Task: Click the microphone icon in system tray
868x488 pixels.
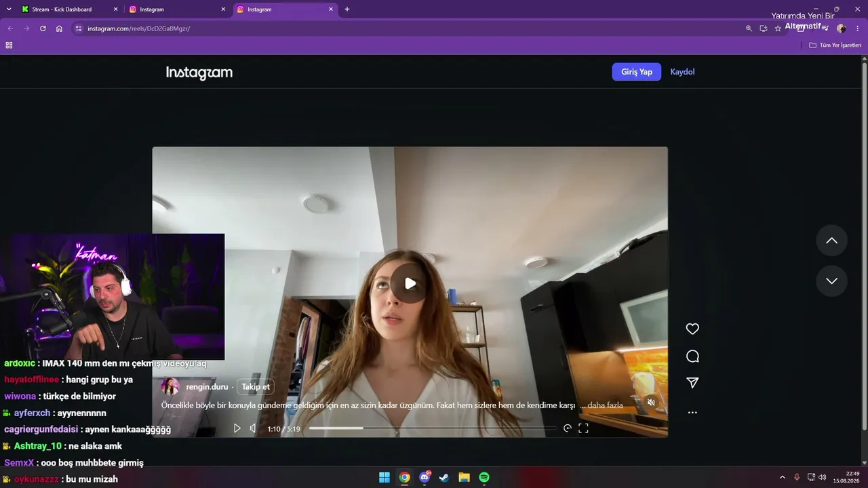Action: (797, 477)
